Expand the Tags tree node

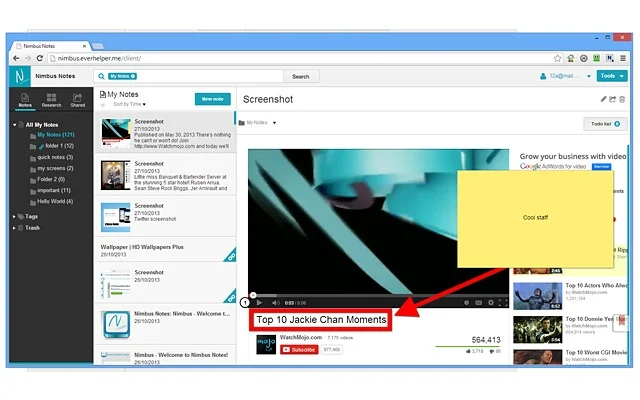click(x=14, y=216)
